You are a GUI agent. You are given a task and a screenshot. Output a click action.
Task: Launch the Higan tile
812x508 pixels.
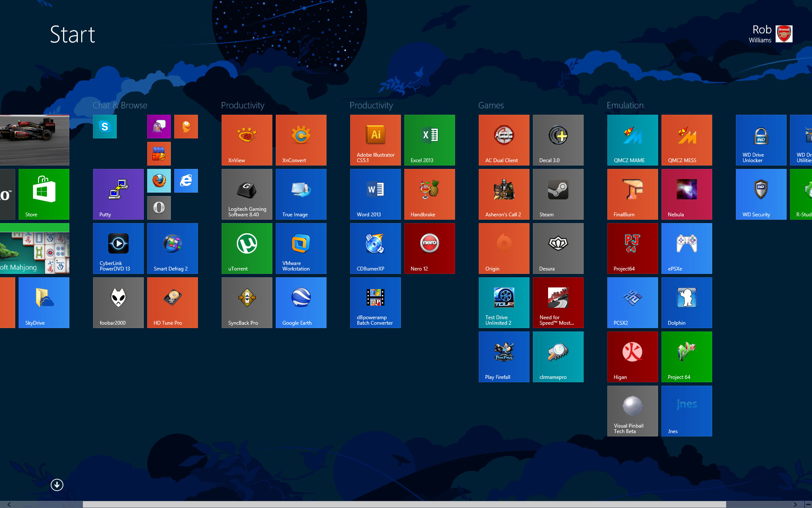[633, 357]
